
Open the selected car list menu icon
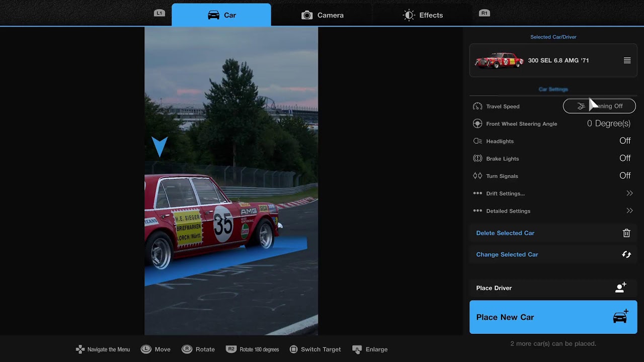tap(627, 60)
